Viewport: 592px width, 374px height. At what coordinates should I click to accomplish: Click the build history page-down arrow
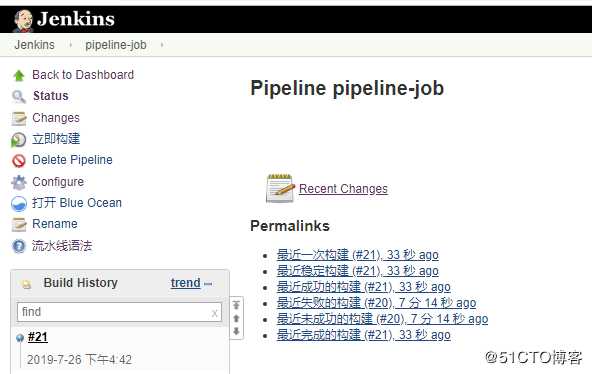click(236, 331)
